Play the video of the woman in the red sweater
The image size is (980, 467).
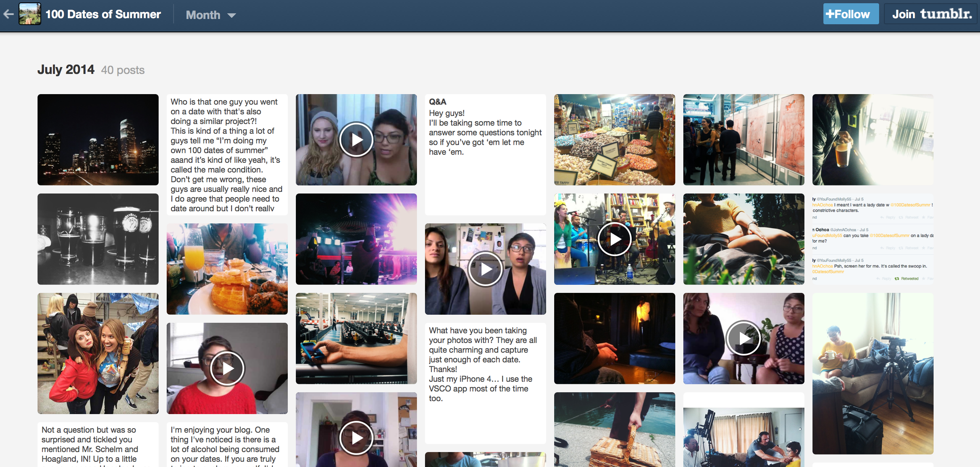[x=227, y=368]
